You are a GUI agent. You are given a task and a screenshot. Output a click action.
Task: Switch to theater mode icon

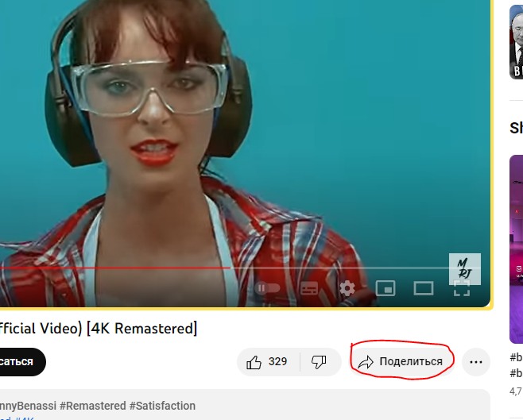point(424,288)
